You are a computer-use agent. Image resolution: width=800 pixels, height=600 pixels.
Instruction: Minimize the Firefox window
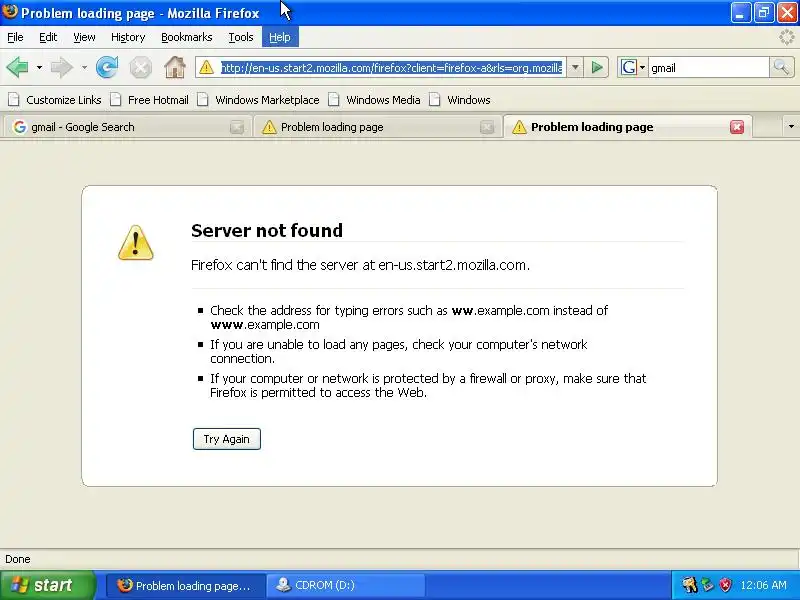740,13
